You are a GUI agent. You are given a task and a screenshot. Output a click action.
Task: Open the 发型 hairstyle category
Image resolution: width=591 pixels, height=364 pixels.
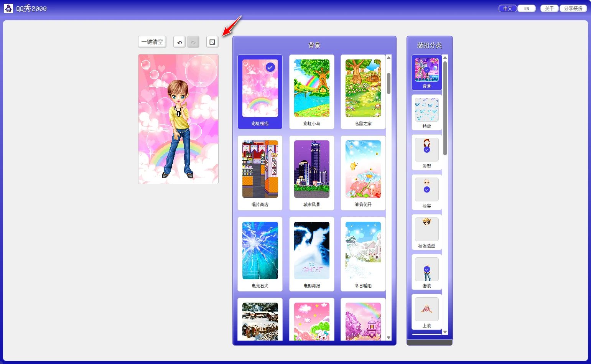(x=426, y=152)
